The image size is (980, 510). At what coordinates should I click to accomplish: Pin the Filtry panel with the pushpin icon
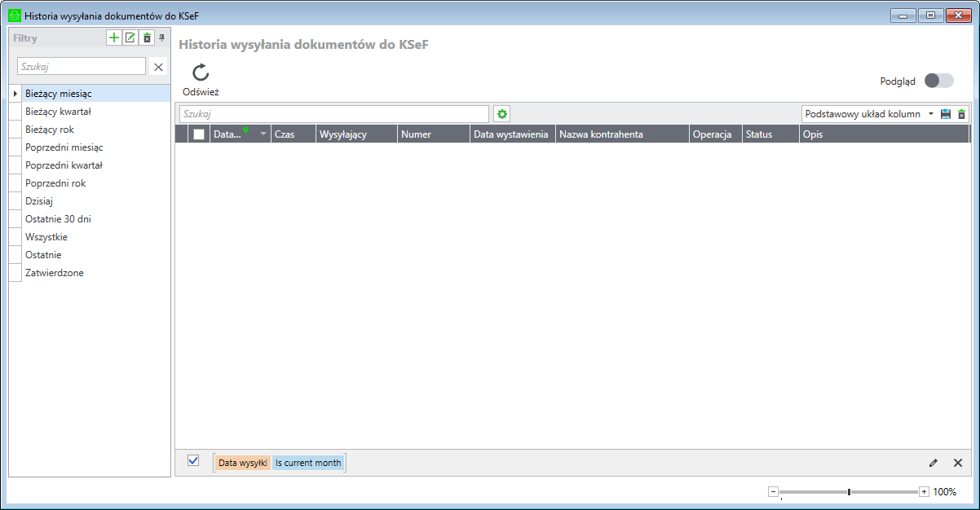click(x=161, y=37)
